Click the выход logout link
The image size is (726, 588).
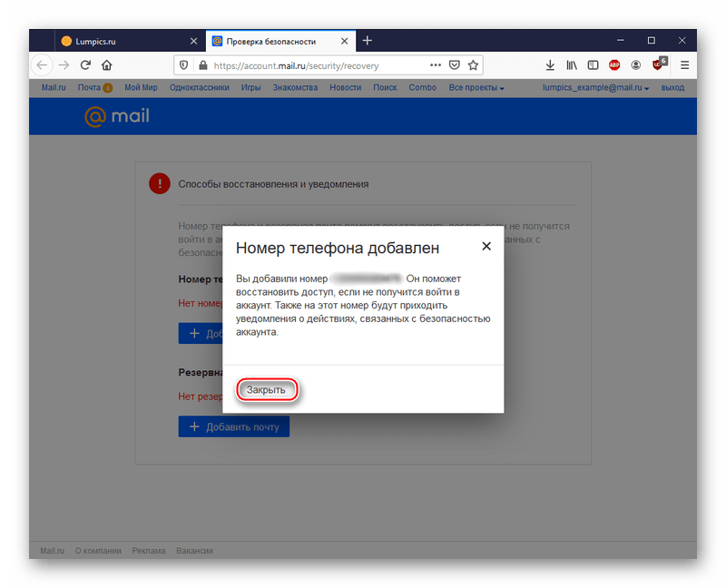point(672,88)
